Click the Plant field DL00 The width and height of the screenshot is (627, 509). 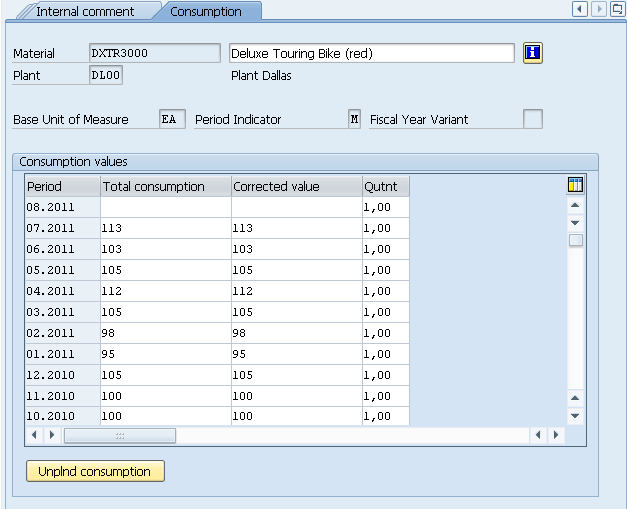click(x=106, y=75)
